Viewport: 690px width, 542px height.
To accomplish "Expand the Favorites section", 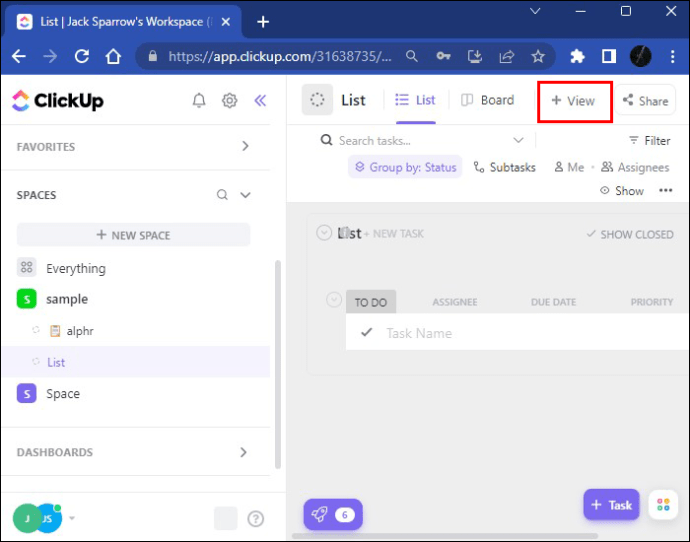I will [x=245, y=146].
